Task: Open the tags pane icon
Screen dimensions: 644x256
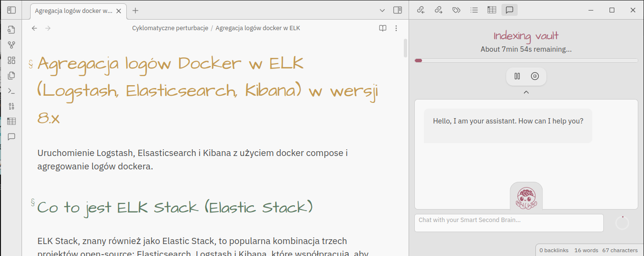Action: point(456,10)
